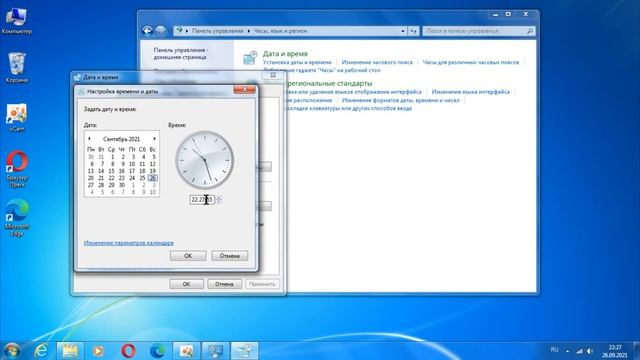The width and height of the screenshot is (640, 360).
Task: Select day 15 in the calendar
Action: (111, 171)
